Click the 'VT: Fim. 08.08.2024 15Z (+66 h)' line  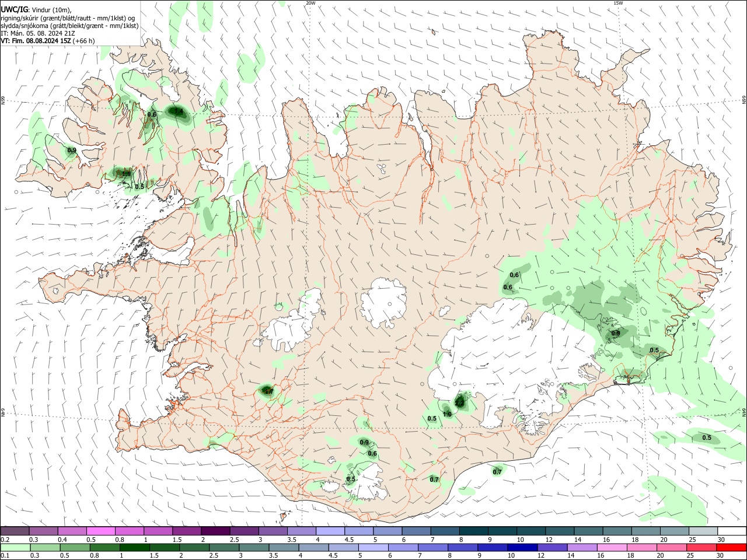pos(47,41)
